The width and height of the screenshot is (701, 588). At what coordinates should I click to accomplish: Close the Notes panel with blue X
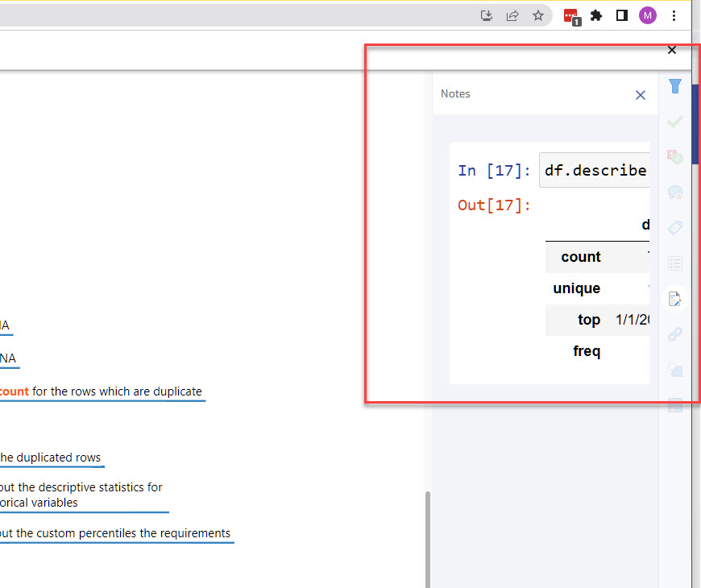click(641, 95)
